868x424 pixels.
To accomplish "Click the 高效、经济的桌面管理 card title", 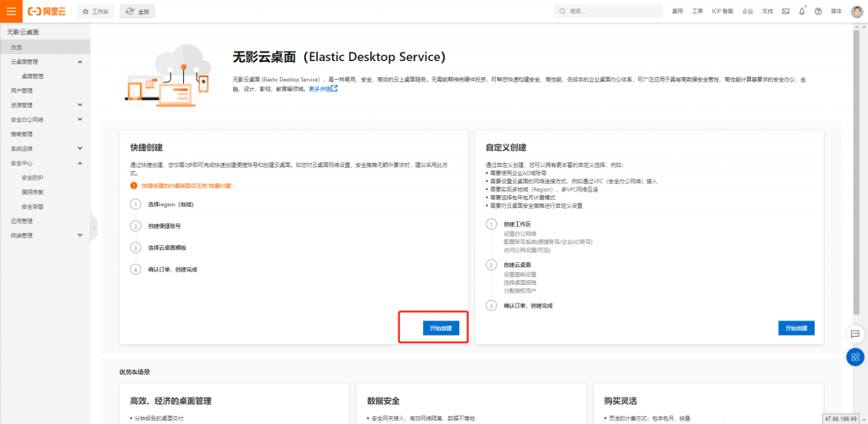I will [170, 401].
